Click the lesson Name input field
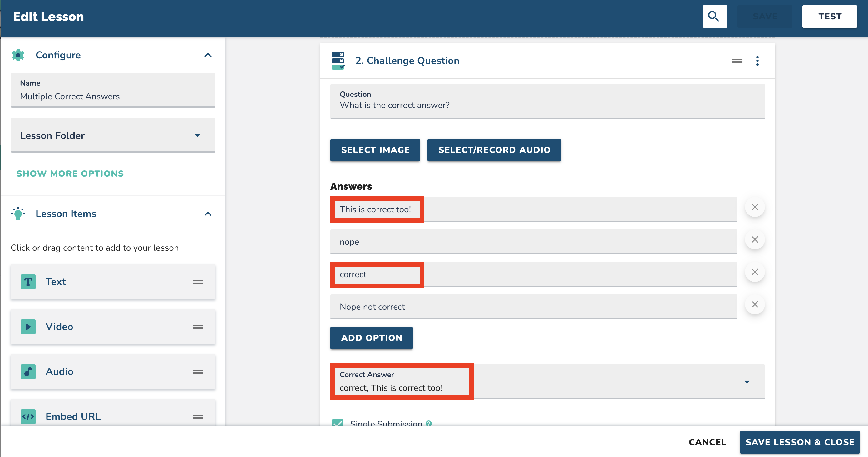Viewport: 868px width, 457px height. coord(112,96)
